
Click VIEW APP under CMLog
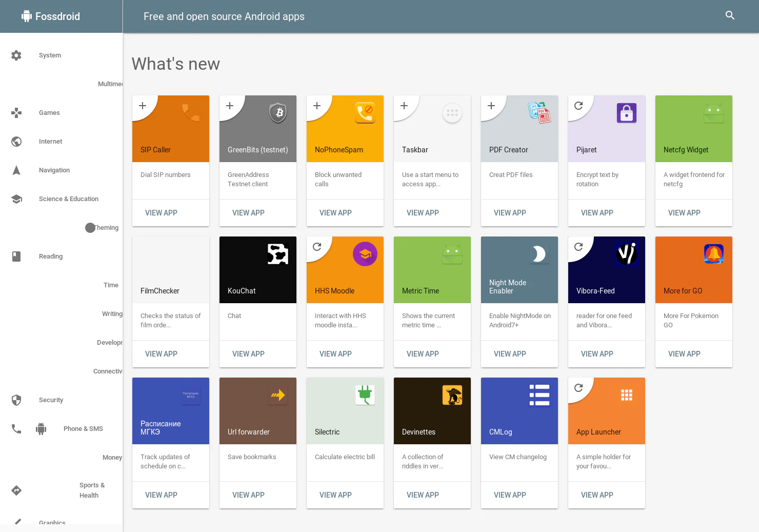click(x=510, y=495)
